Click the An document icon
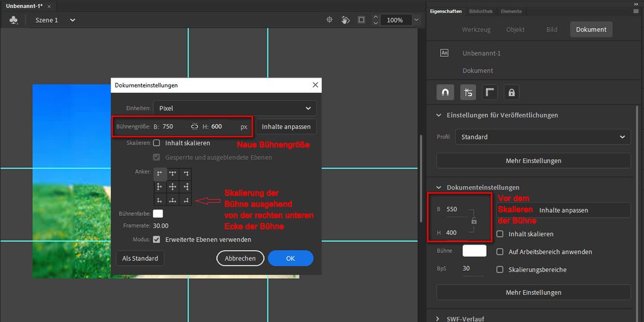This screenshot has height=322, width=644. (444, 53)
